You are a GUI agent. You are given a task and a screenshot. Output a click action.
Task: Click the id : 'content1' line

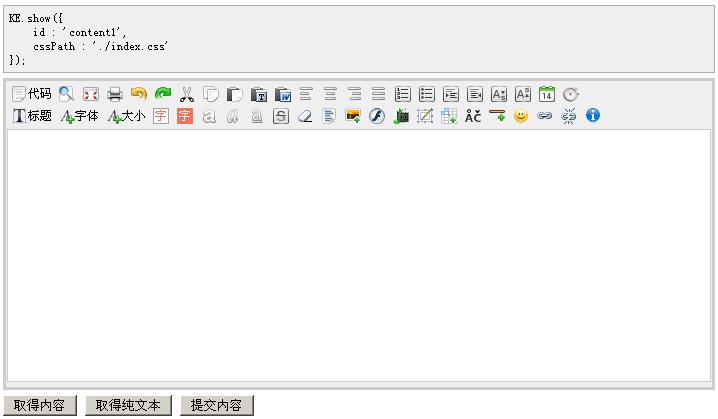(x=80, y=33)
